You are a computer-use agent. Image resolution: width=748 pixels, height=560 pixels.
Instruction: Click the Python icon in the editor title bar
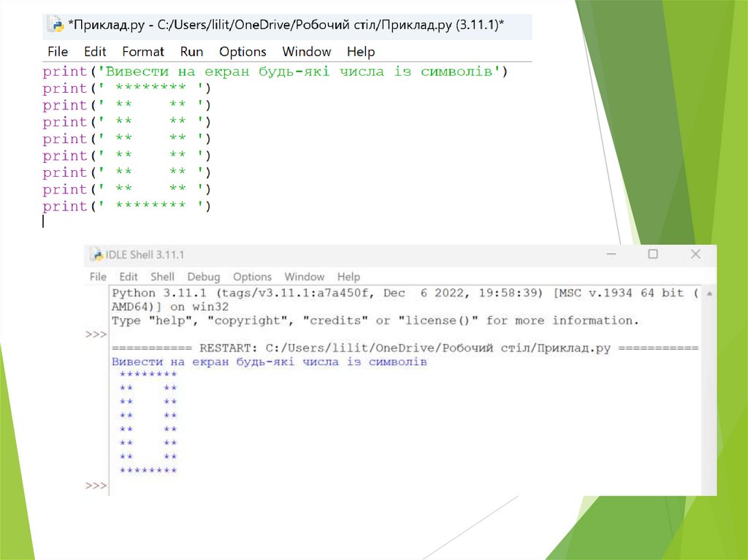pos(56,24)
